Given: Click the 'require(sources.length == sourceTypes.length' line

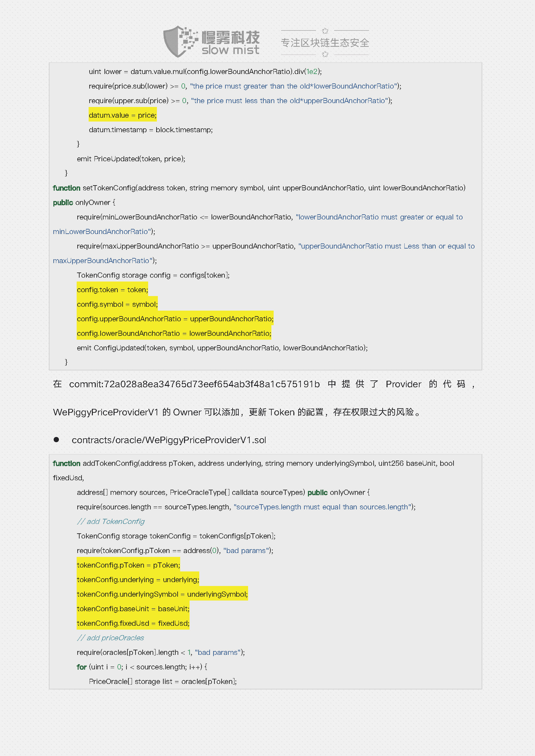Looking at the screenshot, I should click(246, 507).
